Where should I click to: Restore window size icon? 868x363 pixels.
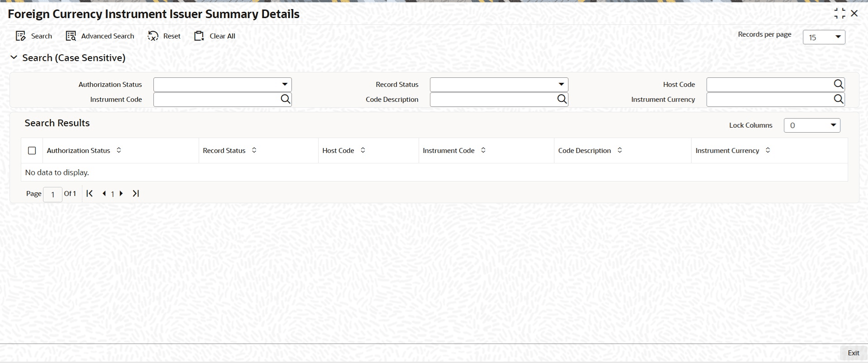[839, 14]
